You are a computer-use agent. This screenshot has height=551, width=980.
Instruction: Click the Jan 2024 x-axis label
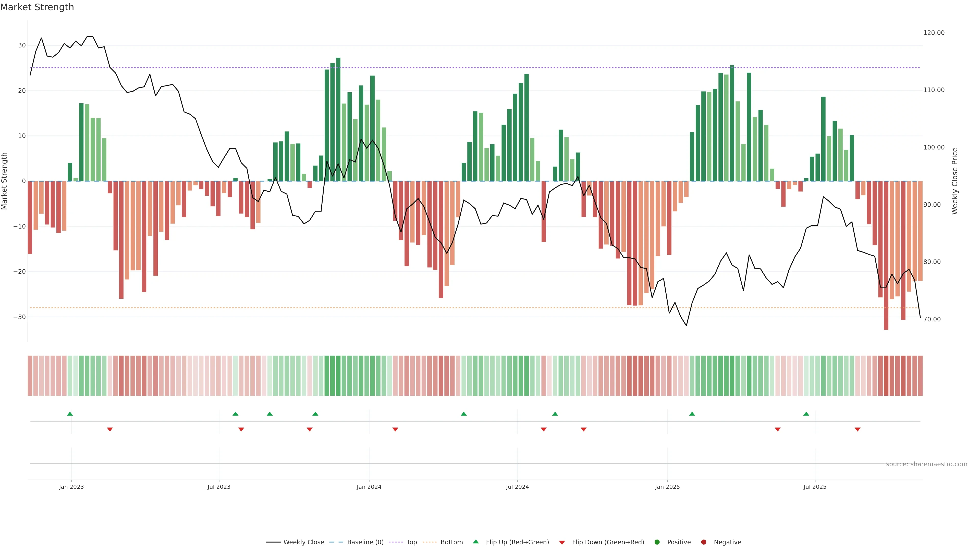(369, 487)
